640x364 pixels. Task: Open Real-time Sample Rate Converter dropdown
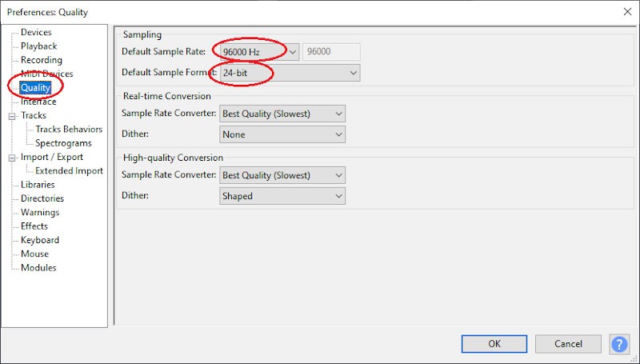pos(282,114)
